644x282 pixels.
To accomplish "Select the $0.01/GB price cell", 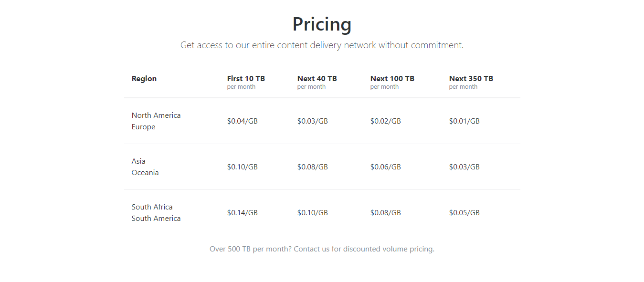I will pos(465,121).
